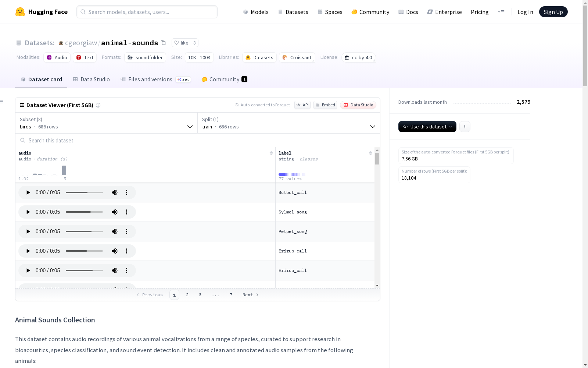Mute the Sylmel_song audio player
588x368 pixels.
pyautogui.click(x=115, y=212)
